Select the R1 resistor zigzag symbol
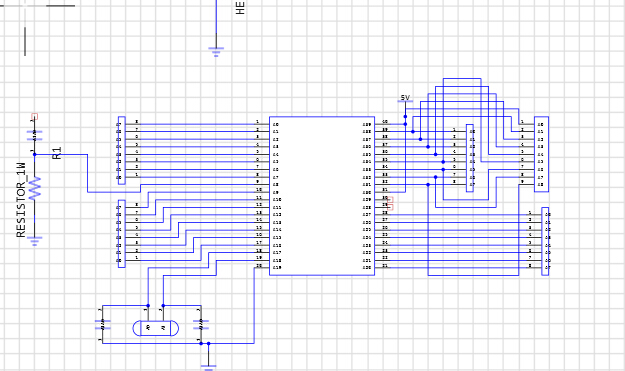The height and width of the screenshot is (371, 625). tap(35, 188)
